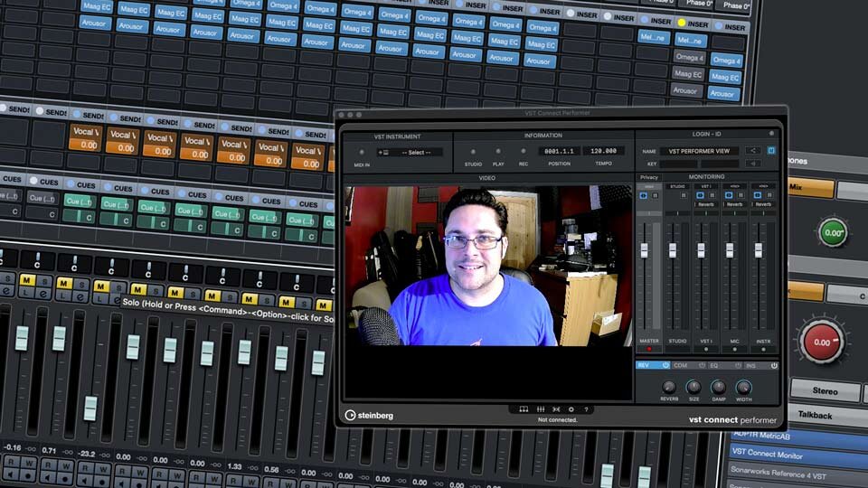868x488 pixels.
Task: Click the speaker icon beside the KEY field
Action: (x=753, y=164)
